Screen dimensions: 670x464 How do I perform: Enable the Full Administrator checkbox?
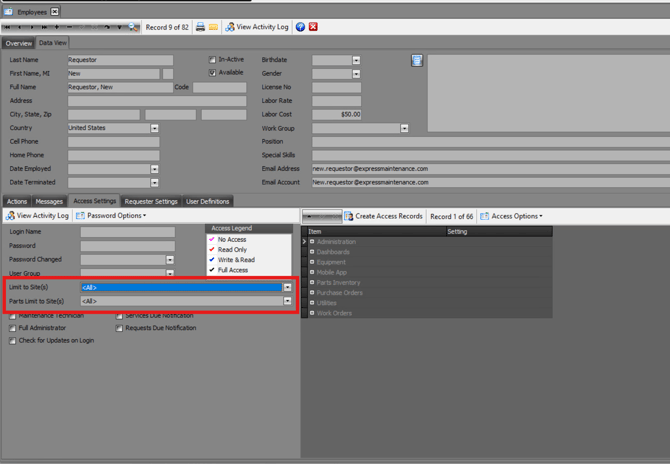tap(13, 328)
